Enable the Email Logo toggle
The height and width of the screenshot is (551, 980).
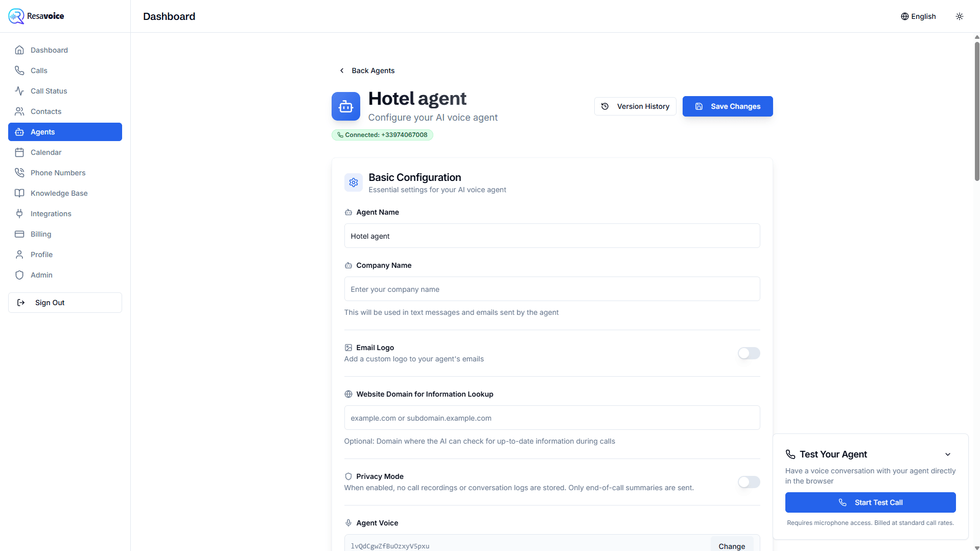tap(749, 353)
